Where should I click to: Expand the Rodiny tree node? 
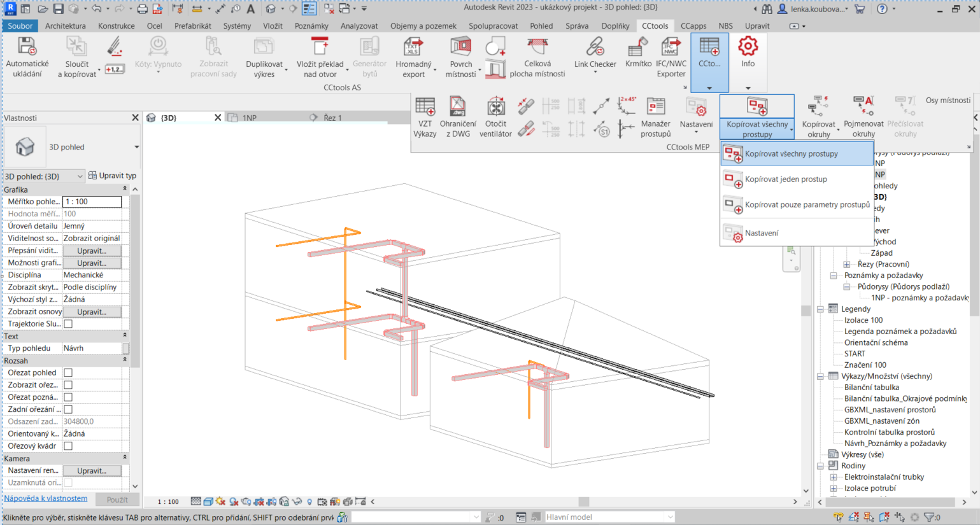[x=821, y=466]
